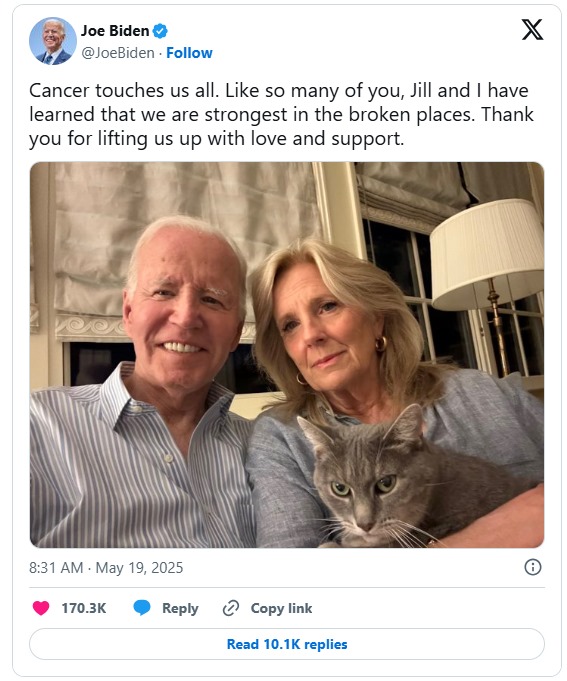This screenshot has height=681, width=567.
Task: Open Joe Biden profile avatar
Action: click(53, 41)
